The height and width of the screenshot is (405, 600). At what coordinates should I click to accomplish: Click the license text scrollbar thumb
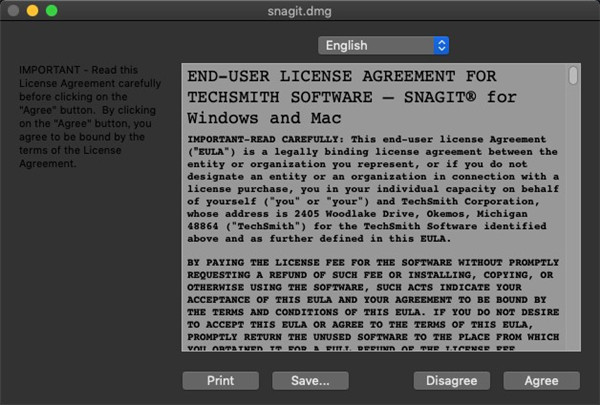click(573, 75)
